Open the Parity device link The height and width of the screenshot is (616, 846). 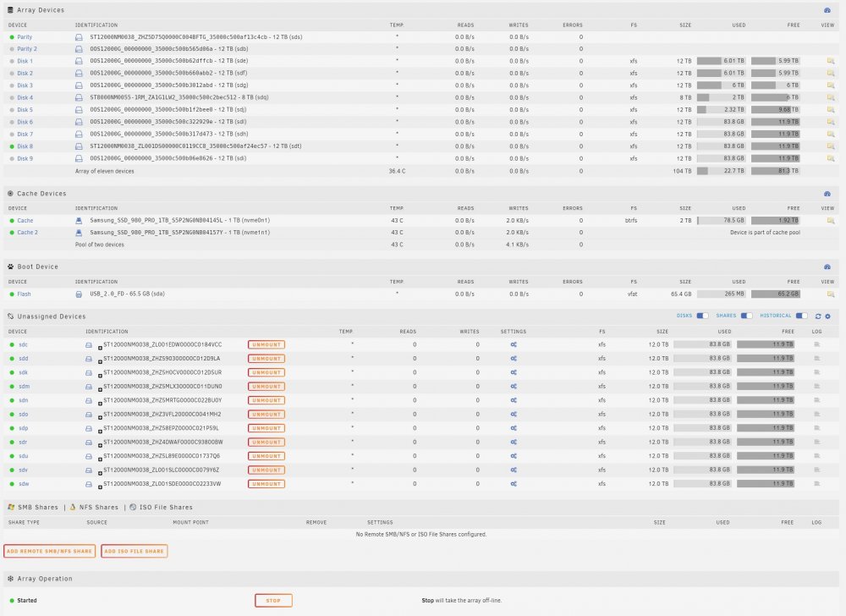pyautogui.click(x=25, y=37)
